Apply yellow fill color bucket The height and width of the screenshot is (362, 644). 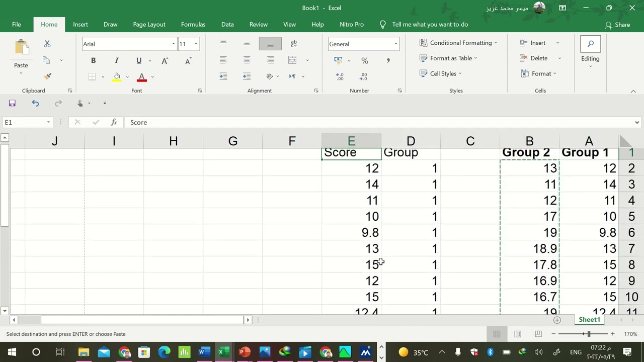pos(117,77)
